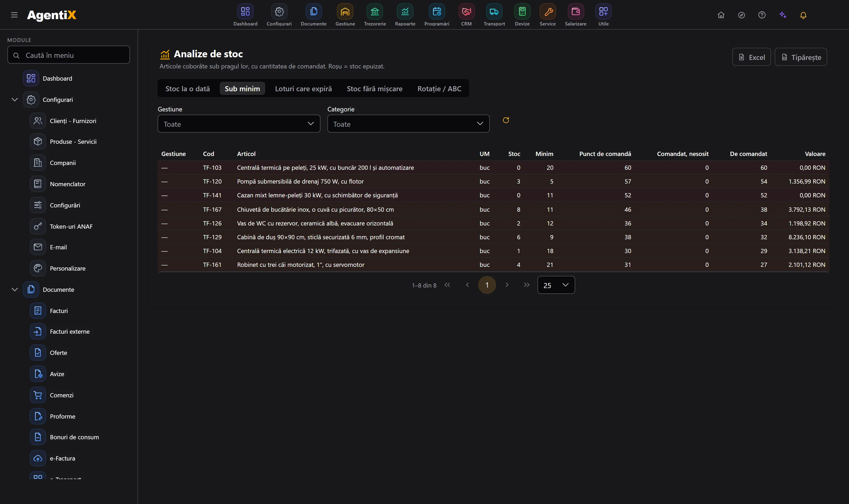Open the AI sparkles assistant icon
The height and width of the screenshot is (504, 849).
(783, 15)
